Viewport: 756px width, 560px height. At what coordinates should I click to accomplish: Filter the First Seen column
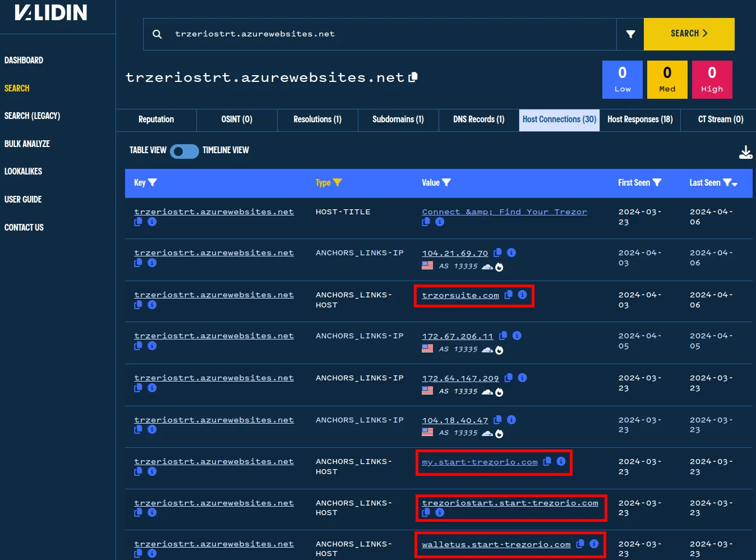click(x=657, y=182)
